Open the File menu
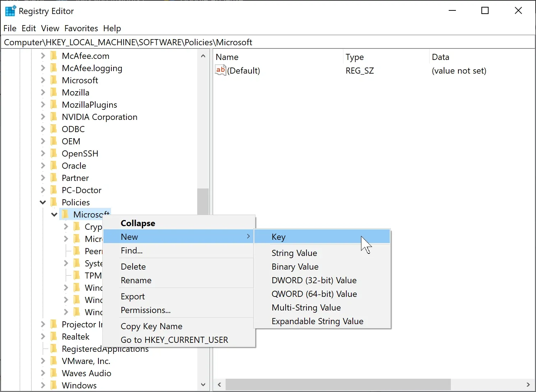The width and height of the screenshot is (536, 392). tap(10, 28)
